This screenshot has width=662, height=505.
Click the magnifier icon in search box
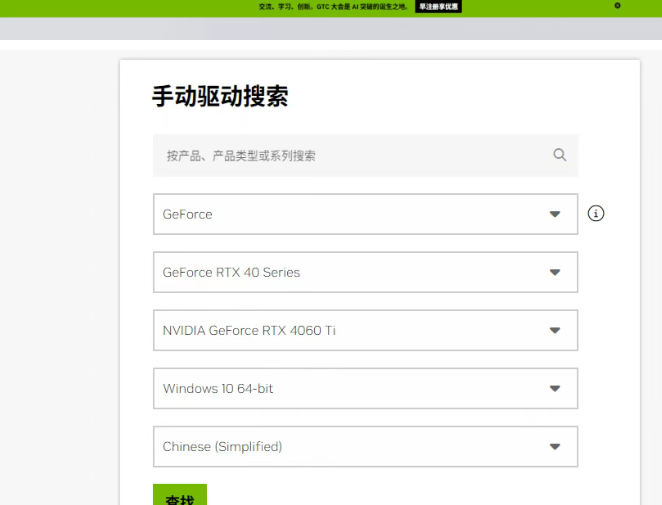559,155
